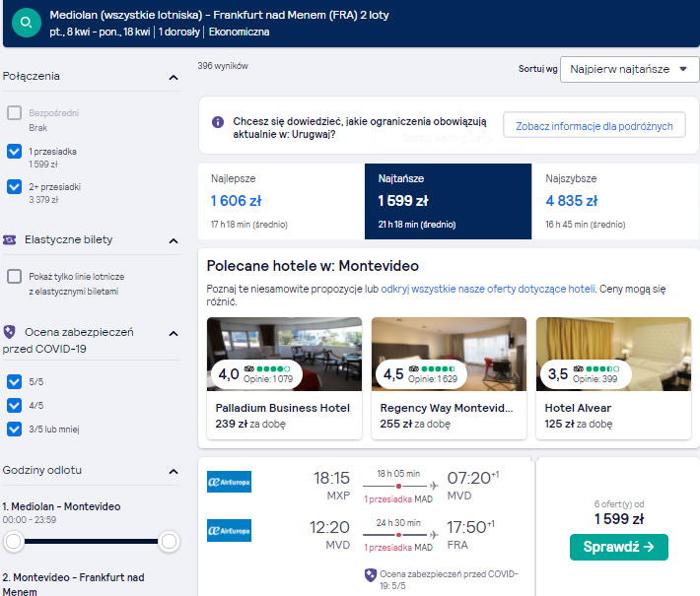Click the right handle of Mediolan departure slider
The width and height of the screenshot is (700, 596).
(169, 542)
